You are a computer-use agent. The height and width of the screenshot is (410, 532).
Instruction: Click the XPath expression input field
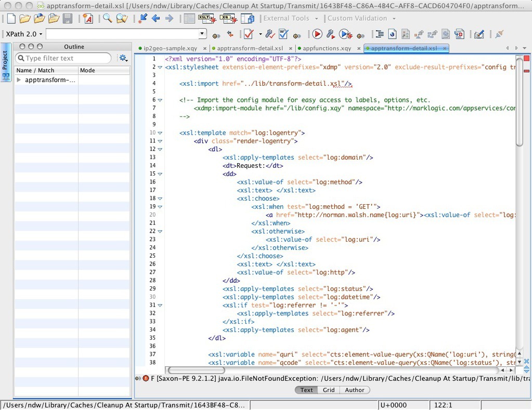click(122, 34)
